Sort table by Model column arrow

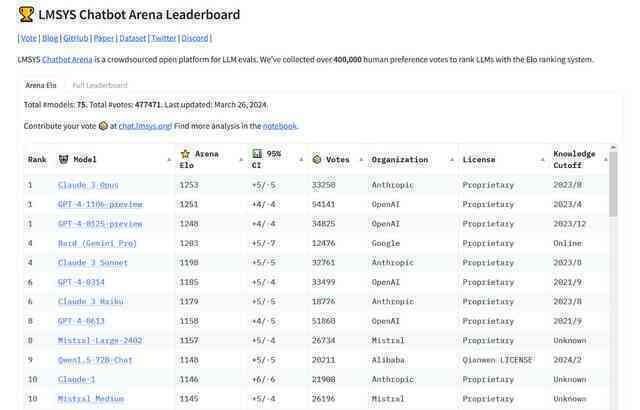pyautogui.click(x=169, y=160)
